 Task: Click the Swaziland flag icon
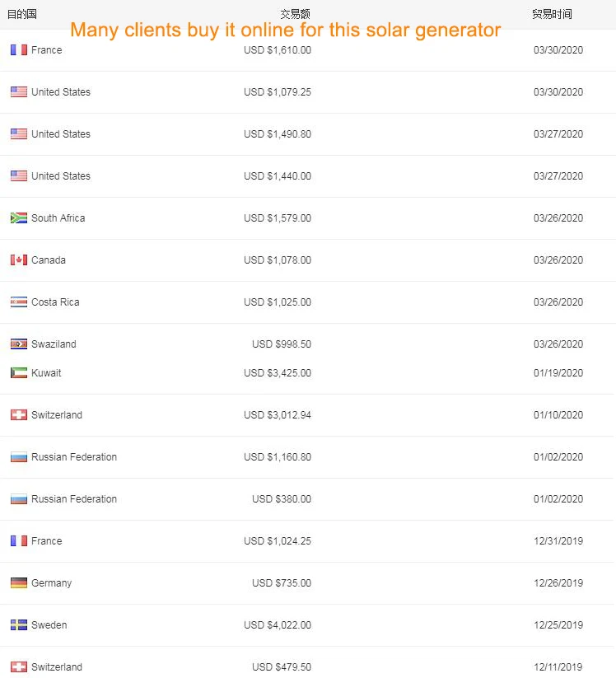tap(19, 344)
